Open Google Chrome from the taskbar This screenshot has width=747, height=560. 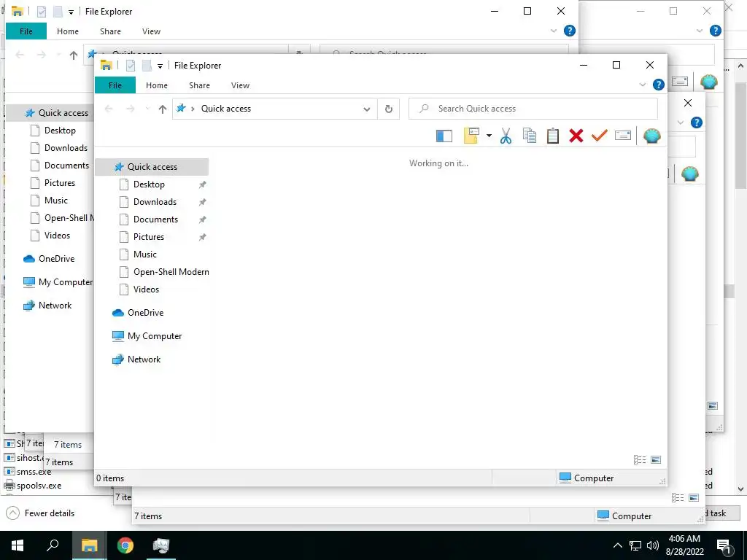point(125,545)
